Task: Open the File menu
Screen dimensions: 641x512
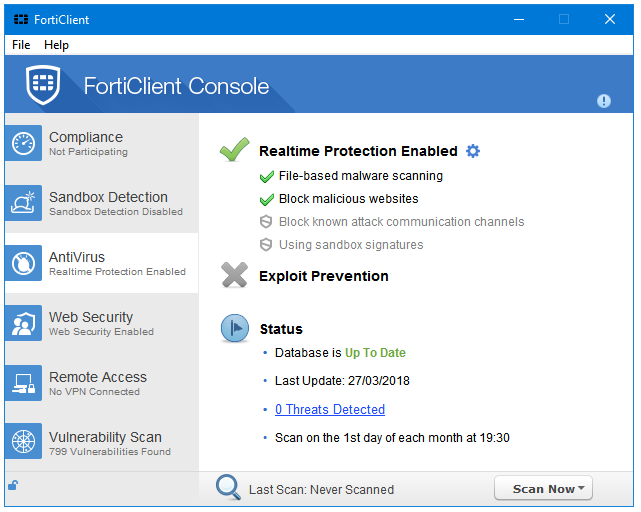Action: 21,45
